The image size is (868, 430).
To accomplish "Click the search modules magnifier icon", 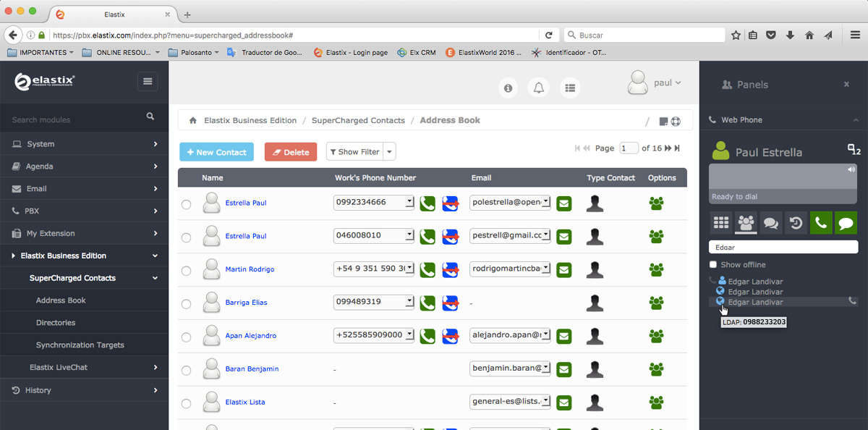I will click(x=150, y=117).
